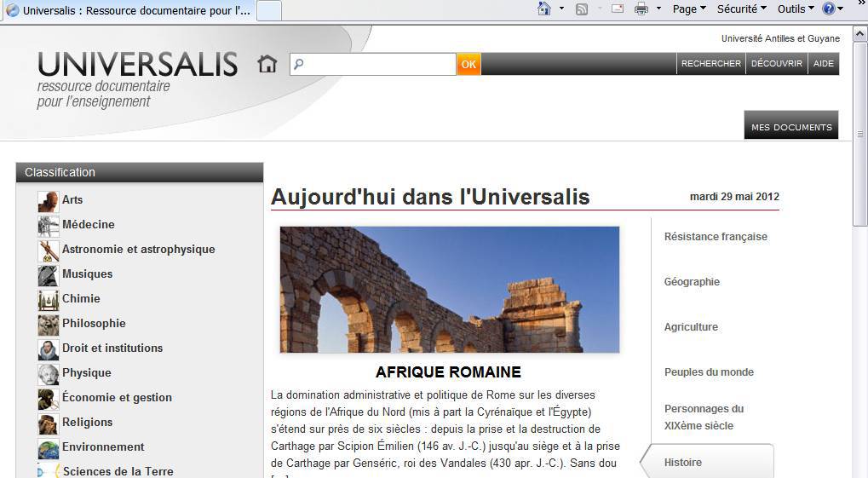Open the RECHERCHER menu item
The height and width of the screenshot is (478, 868).
710,64
